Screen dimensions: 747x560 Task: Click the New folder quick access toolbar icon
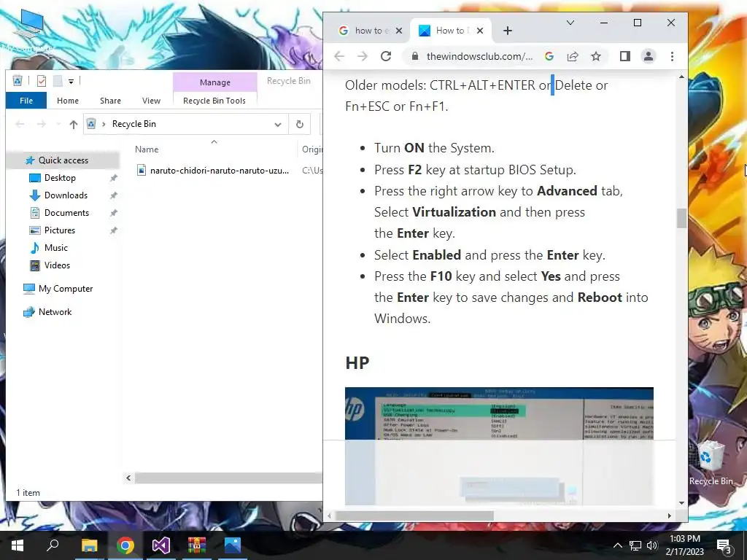[x=58, y=81]
